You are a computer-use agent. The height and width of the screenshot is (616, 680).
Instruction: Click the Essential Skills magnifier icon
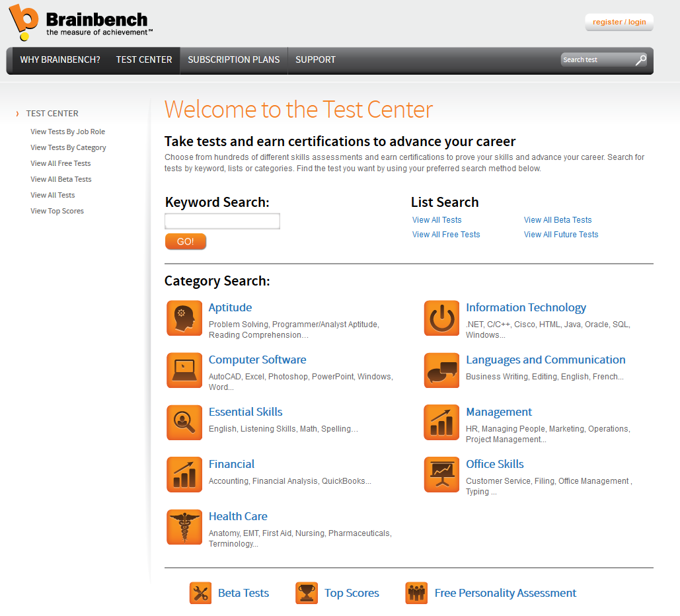click(184, 422)
